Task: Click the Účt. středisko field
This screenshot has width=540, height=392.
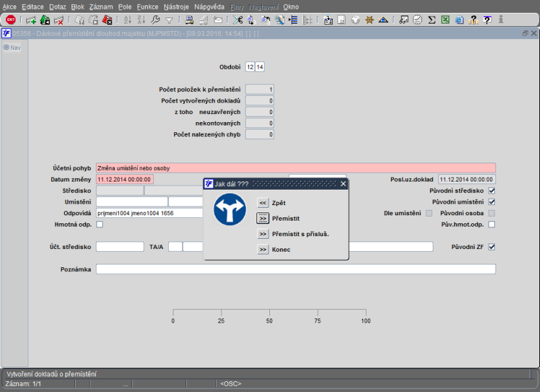Action: pyautogui.click(x=120, y=247)
